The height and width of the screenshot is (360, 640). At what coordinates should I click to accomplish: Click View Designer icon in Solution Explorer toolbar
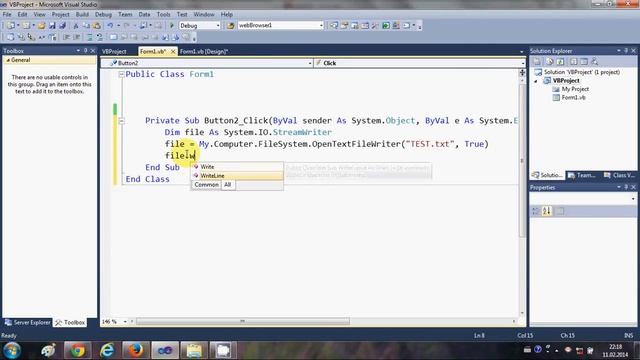(x=584, y=62)
